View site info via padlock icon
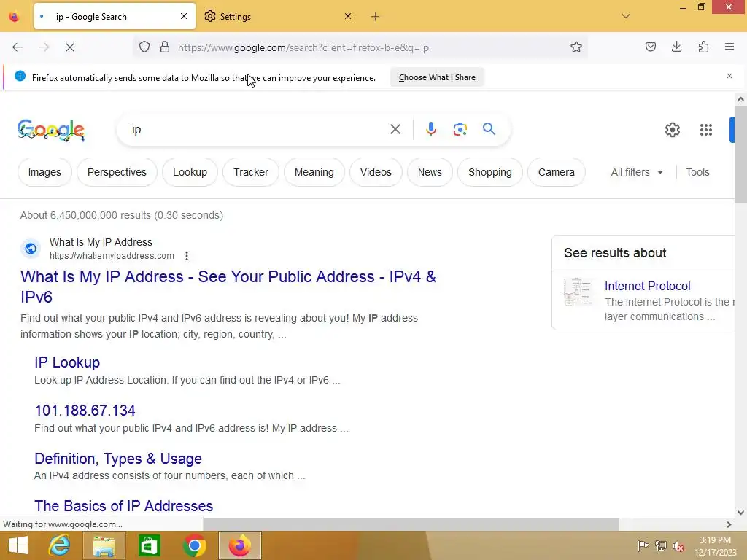 [165, 47]
